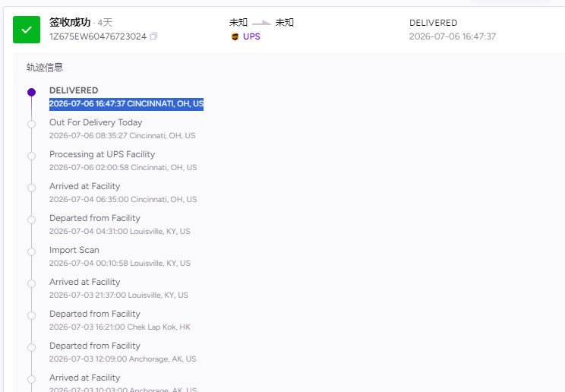Click timestamp 2026-07-03 21:37:00 Louisville

pos(118,295)
